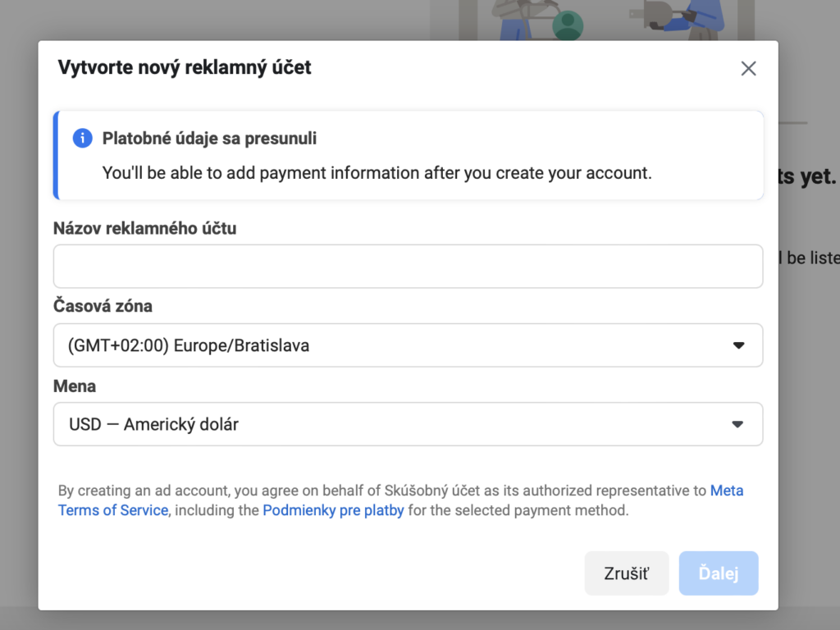
Task: Click the plug illustration above the dialog
Action: point(658,16)
